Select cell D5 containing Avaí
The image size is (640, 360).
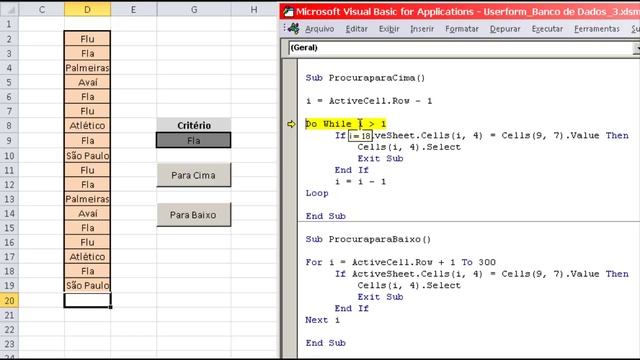pyautogui.click(x=87, y=82)
